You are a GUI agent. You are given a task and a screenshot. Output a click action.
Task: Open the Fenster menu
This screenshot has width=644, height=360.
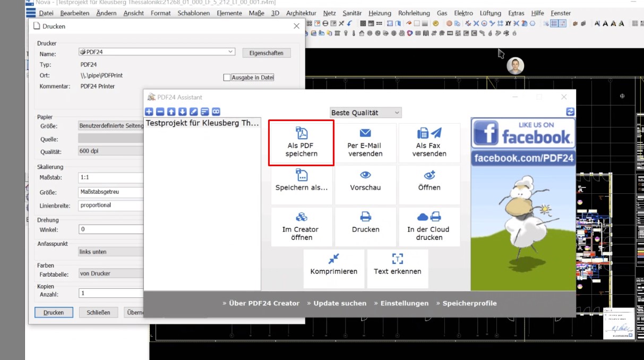[561, 13]
